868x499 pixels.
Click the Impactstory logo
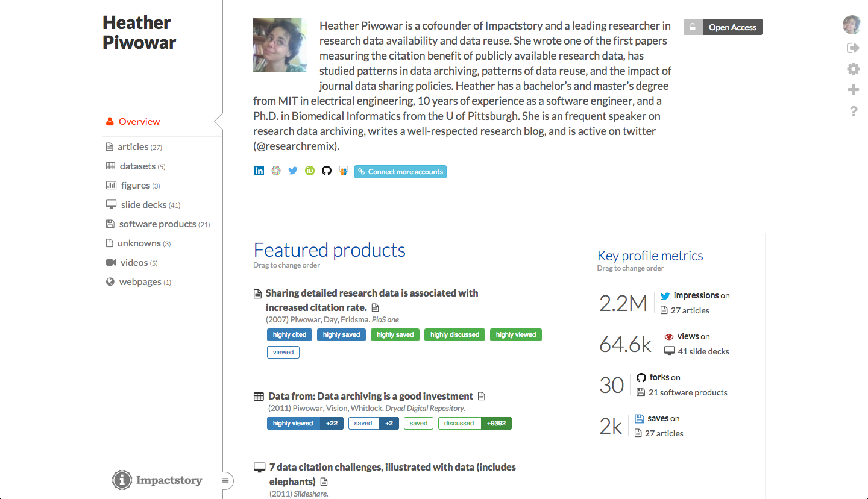[x=157, y=480]
